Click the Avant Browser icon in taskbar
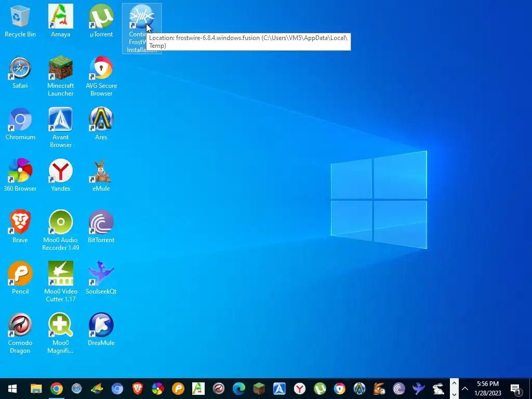532x399 pixels. tap(279, 389)
